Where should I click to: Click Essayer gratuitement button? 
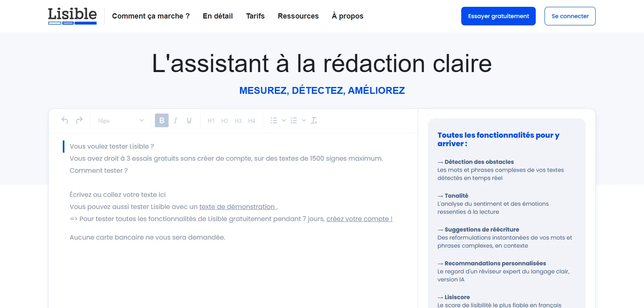(x=498, y=16)
